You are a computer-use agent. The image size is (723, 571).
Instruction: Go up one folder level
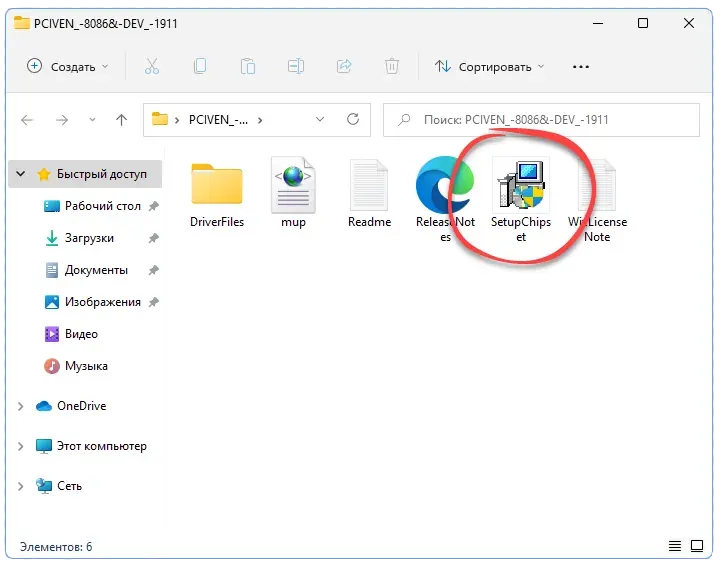[121, 120]
